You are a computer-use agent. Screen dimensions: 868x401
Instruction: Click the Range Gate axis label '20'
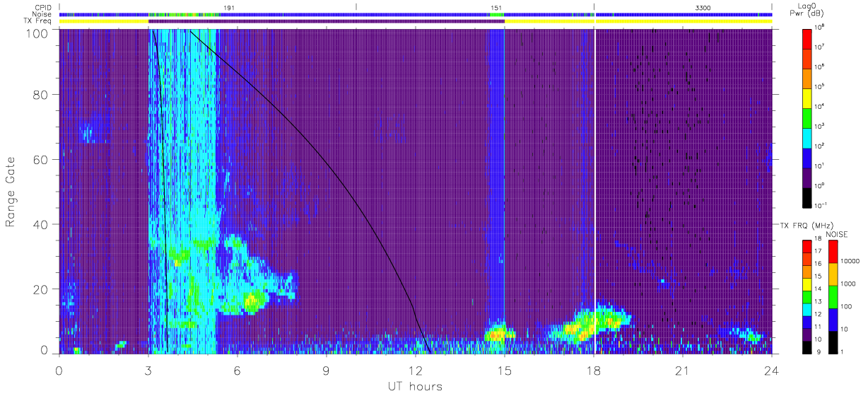click(42, 289)
